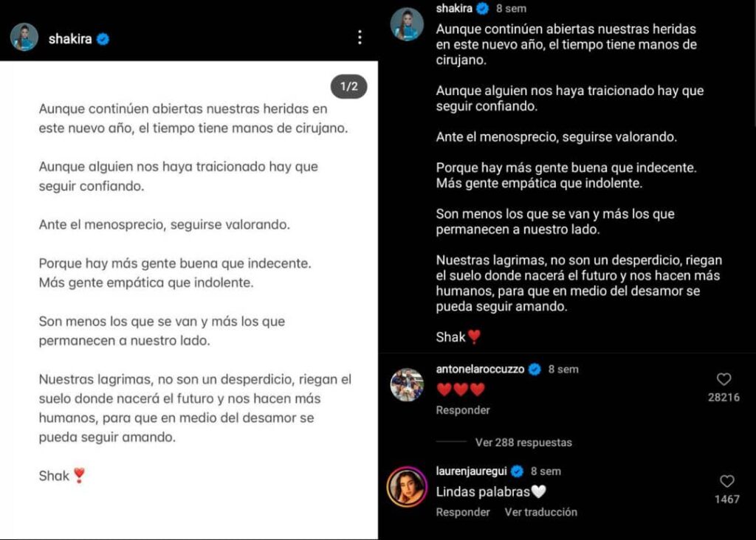Click Ver traducción under Lindas palabras

[541, 512]
